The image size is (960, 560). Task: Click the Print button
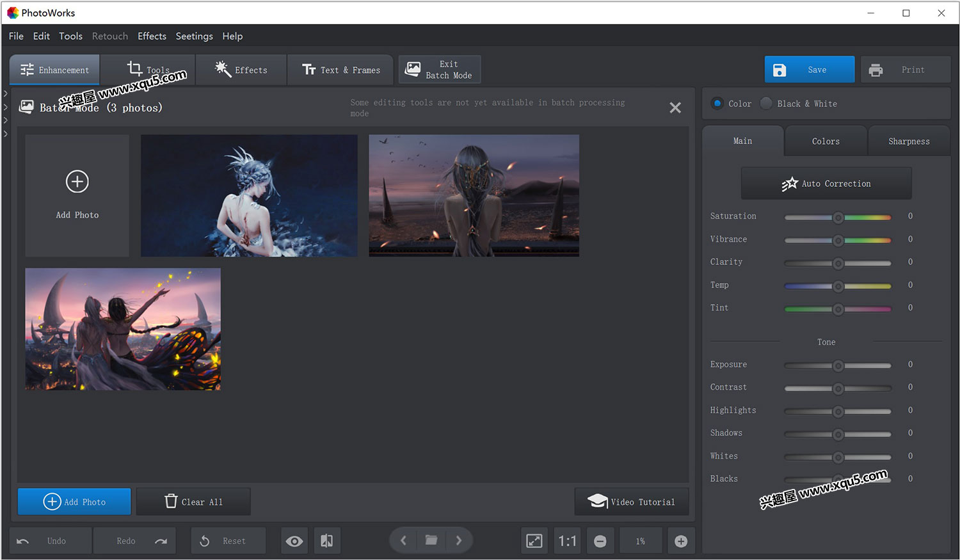click(905, 70)
